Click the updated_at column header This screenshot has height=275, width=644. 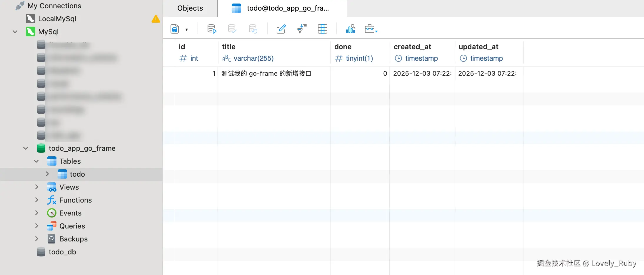[x=489, y=52]
